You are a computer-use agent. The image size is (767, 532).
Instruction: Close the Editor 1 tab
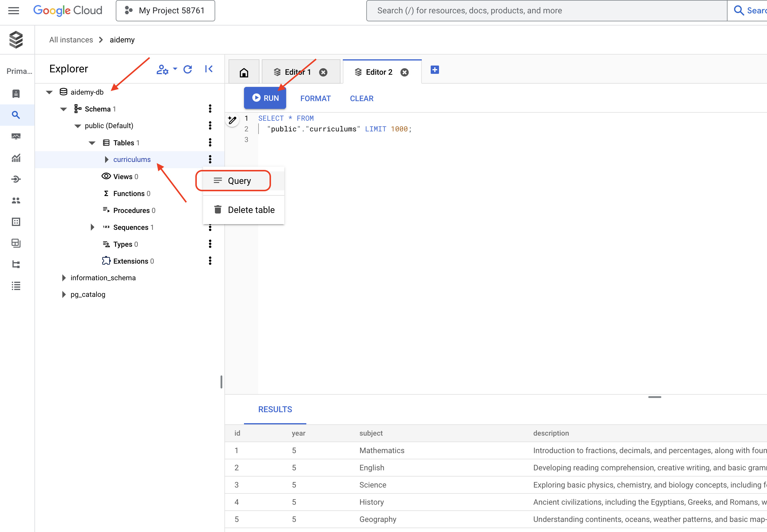pos(324,72)
